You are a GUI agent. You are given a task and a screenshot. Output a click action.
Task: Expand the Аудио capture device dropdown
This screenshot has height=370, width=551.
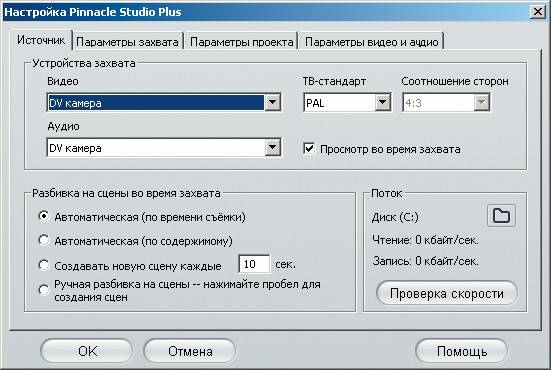(x=273, y=148)
